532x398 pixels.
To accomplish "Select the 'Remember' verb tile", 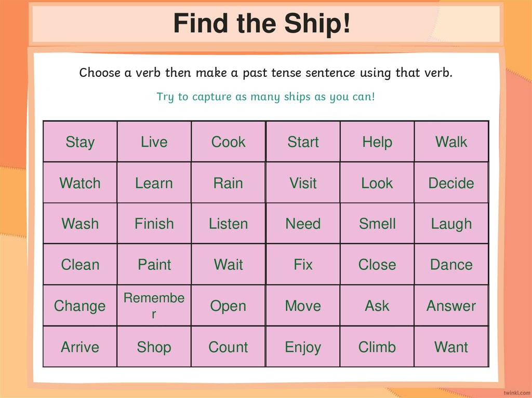I will (154, 306).
